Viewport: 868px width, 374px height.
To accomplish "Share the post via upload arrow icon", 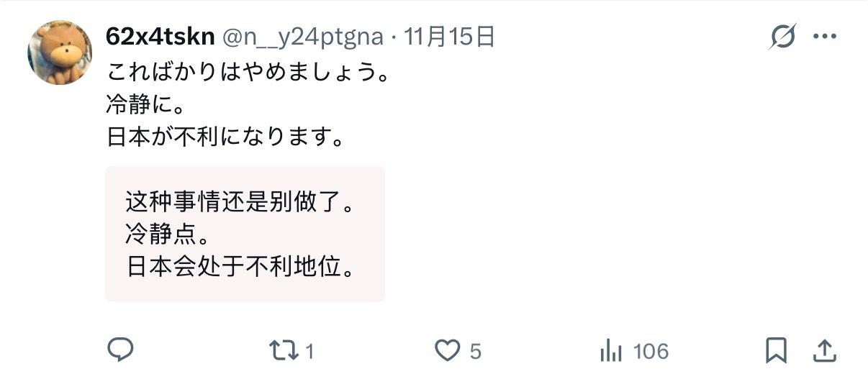I will point(823,351).
